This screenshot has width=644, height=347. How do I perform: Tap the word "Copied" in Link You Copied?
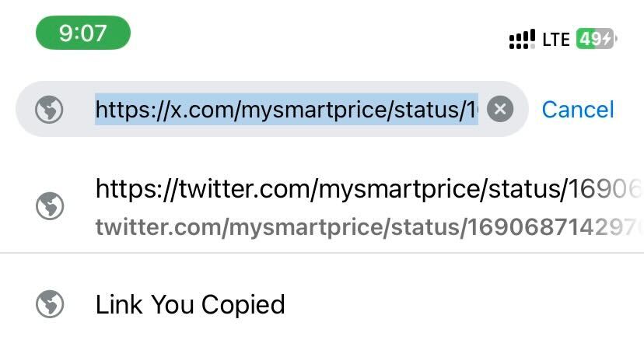pos(243,305)
